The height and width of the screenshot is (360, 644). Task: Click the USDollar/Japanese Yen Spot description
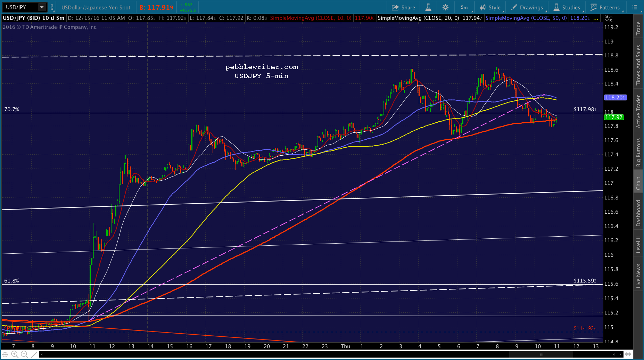point(96,7)
